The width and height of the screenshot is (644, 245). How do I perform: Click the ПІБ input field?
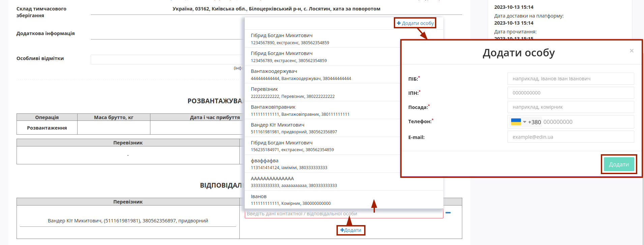tap(570, 79)
